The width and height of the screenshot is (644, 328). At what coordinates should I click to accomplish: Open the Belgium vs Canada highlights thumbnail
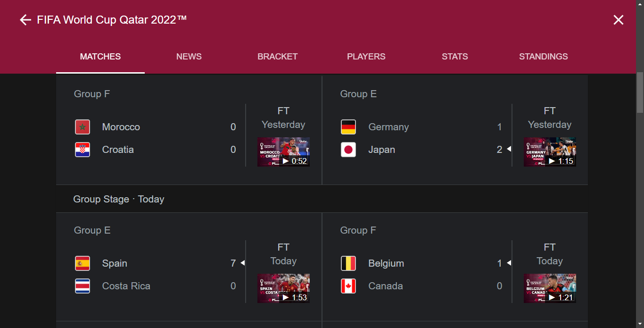[550, 288]
